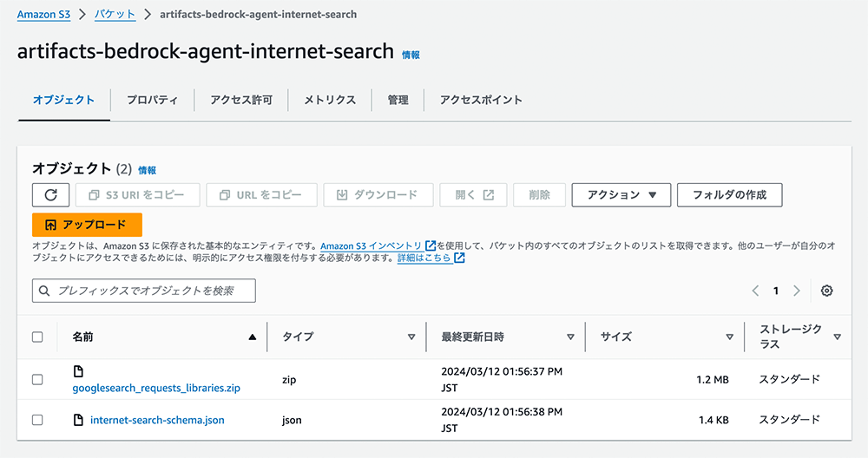This screenshot has height=458, width=868.
Task: Open internet-search-schema.json object link
Action: [157, 420]
